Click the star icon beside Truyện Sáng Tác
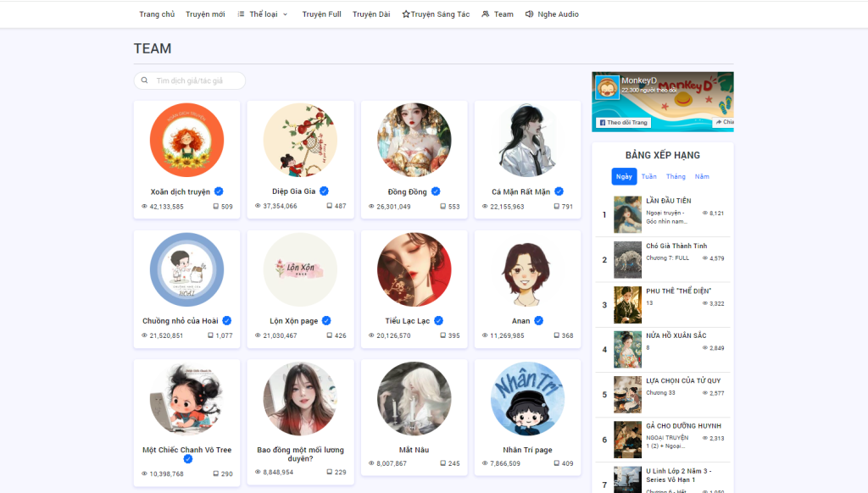 pyautogui.click(x=406, y=14)
